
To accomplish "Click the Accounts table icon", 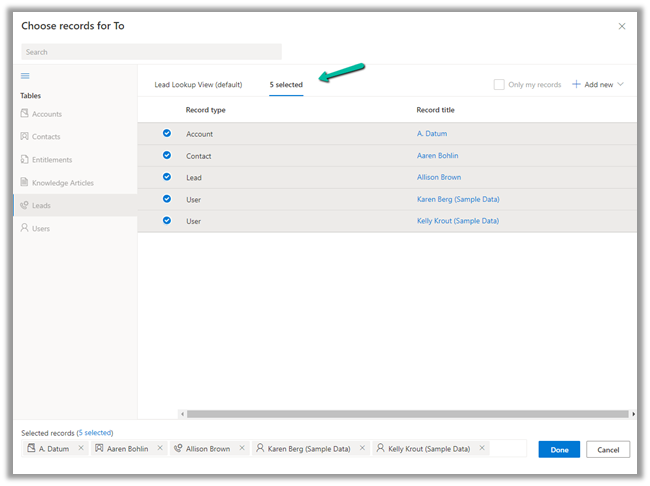I will pyautogui.click(x=25, y=114).
